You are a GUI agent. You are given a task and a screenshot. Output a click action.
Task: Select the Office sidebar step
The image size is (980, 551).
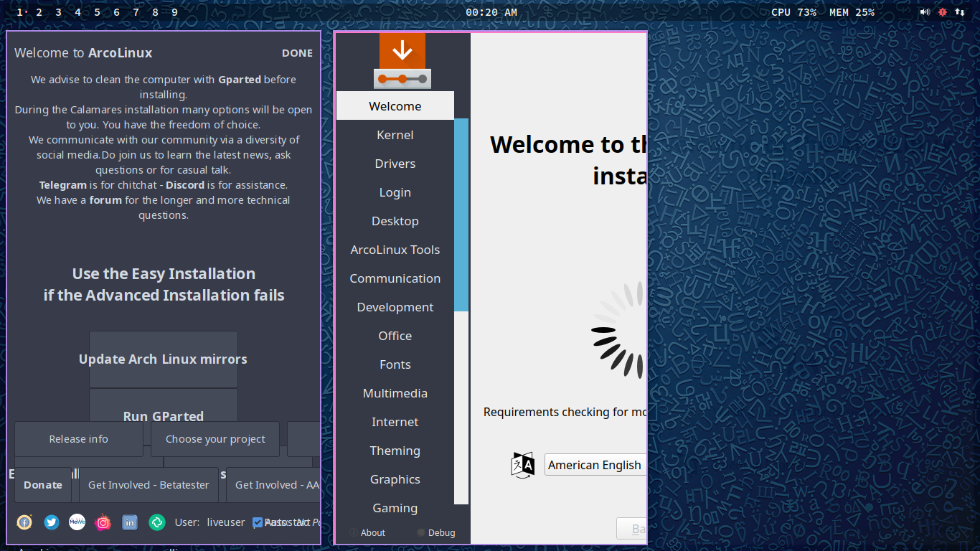point(395,336)
